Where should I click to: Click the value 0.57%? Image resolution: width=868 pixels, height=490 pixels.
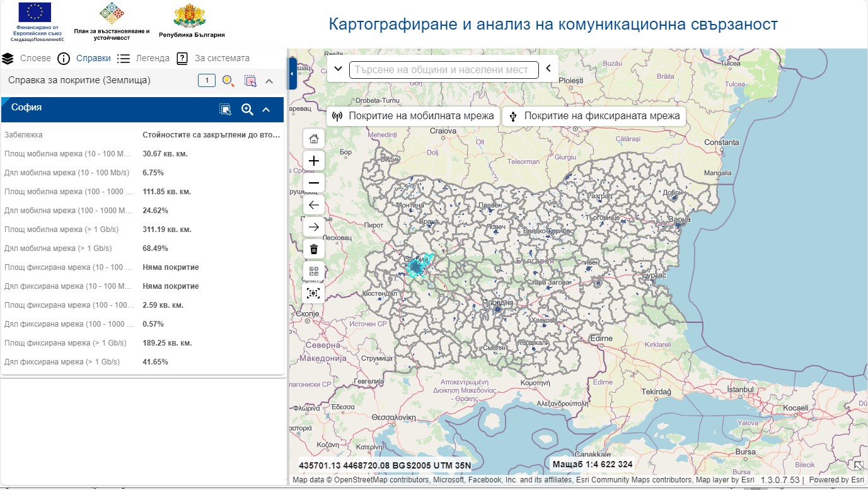[x=153, y=324]
